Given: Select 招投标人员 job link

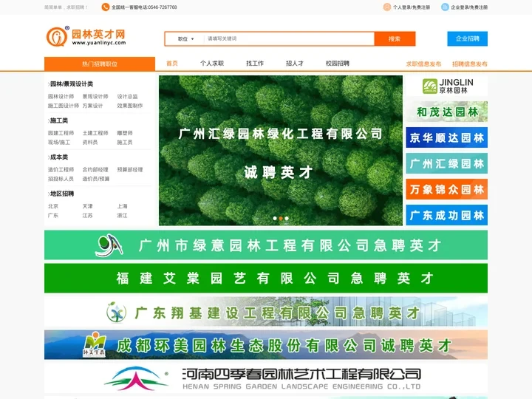Looking at the screenshot, I should tap(61, 179).
